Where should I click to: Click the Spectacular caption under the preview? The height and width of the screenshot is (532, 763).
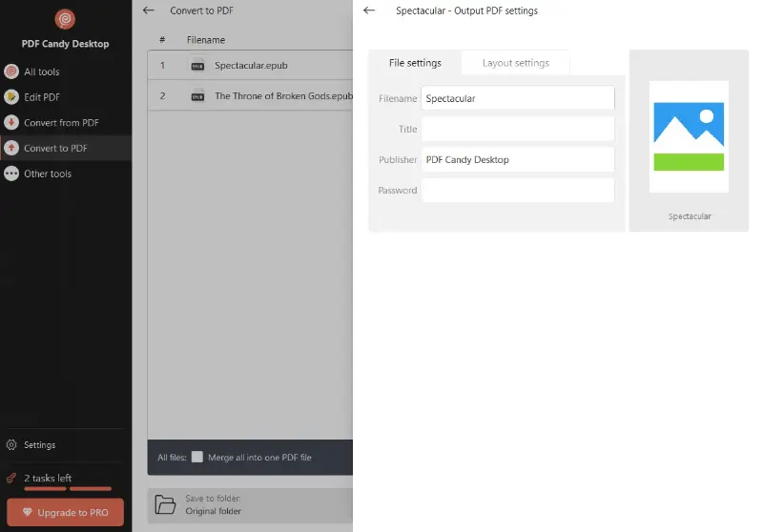[x=690, y=216]
